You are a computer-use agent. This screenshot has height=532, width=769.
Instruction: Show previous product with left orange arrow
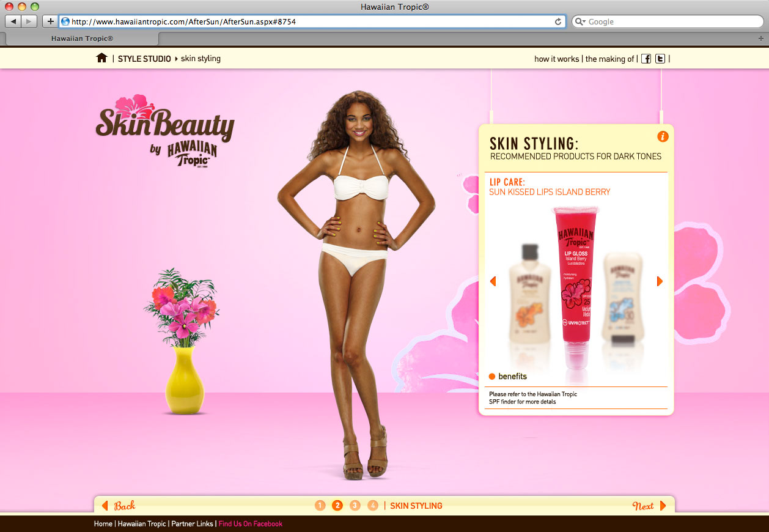click(x=493, y=281)
